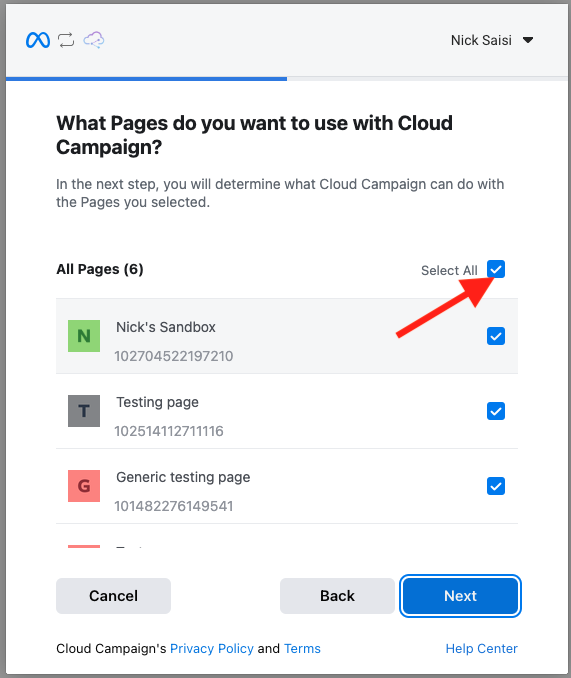Cancel the page selection dialog
Screen dimensions: 571x678
(x=113, y=596)
